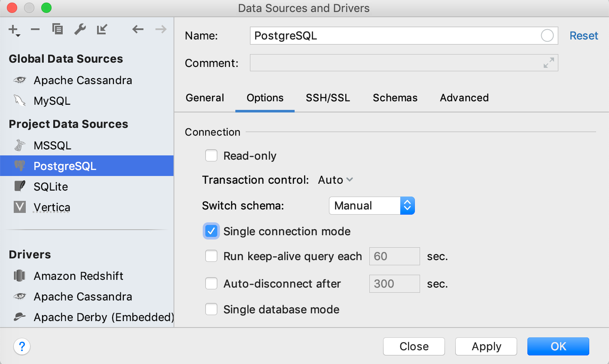Enable the Read-only checkbox
Viewport: 609px width, 364px height.
[211, 155]
